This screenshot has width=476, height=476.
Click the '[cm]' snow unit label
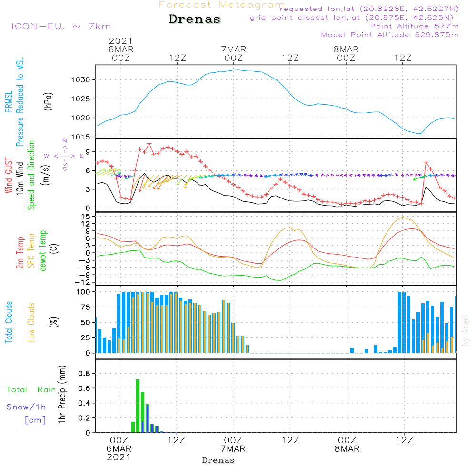pyautogui.click(x=35, y=420)
